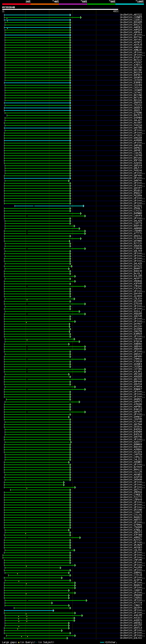Image resolution: width=146 pixels, height=644 pixels.
Task: Open hit UniRef100_A8IS22
Action: tap(131, 15)
